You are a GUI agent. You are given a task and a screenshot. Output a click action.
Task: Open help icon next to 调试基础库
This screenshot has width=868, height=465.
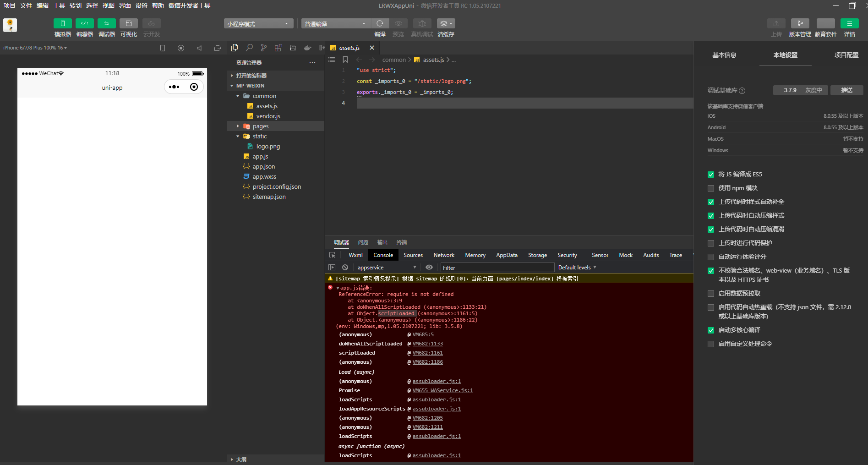742,91
